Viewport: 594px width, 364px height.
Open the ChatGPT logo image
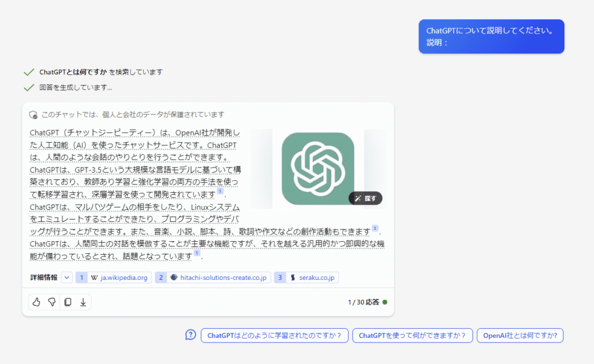(318, 168)
